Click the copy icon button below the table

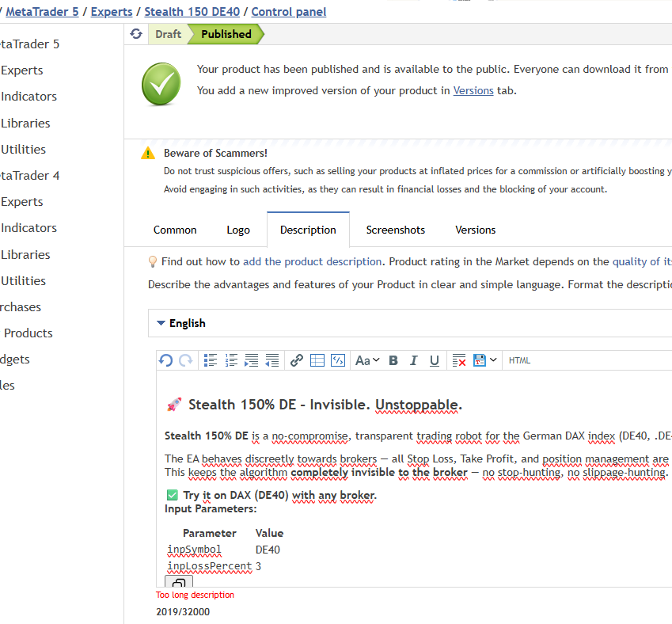(x=179, y=581)
